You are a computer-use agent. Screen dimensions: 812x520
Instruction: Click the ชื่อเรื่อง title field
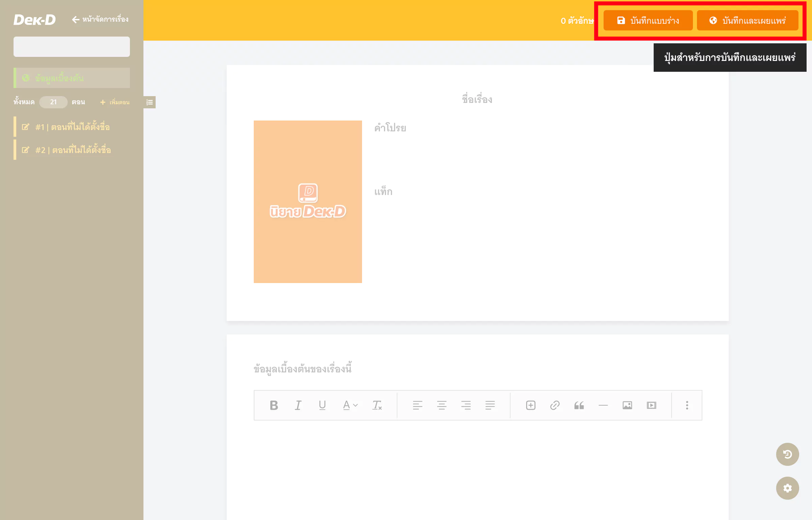pos(477,99)
